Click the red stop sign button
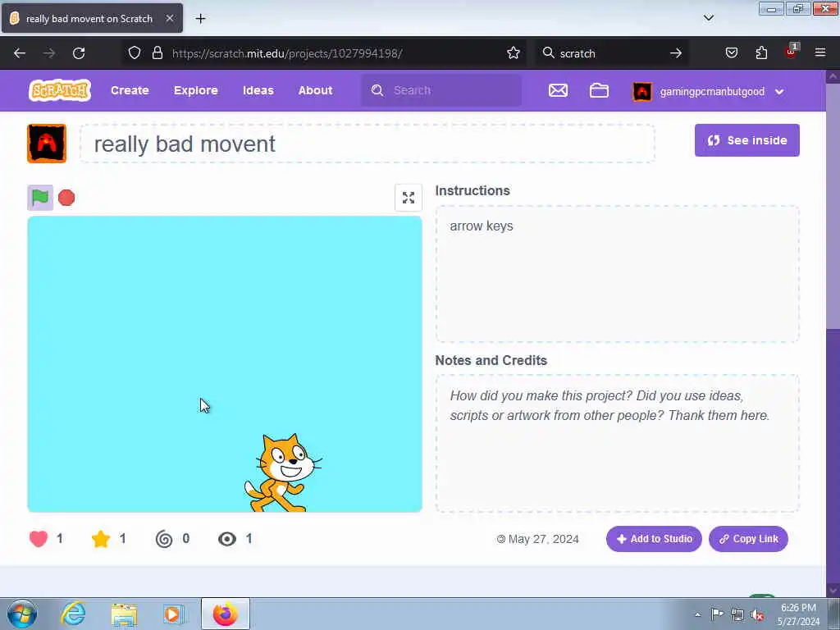This screenshot has height=630, width=840. [x=66, y=198]
